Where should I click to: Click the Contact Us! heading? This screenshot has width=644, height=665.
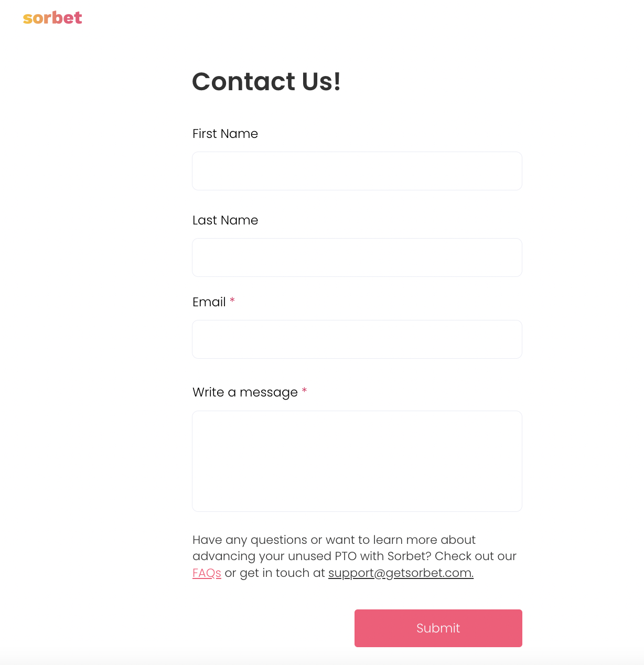pyautogui.click(x=266, y=81)
